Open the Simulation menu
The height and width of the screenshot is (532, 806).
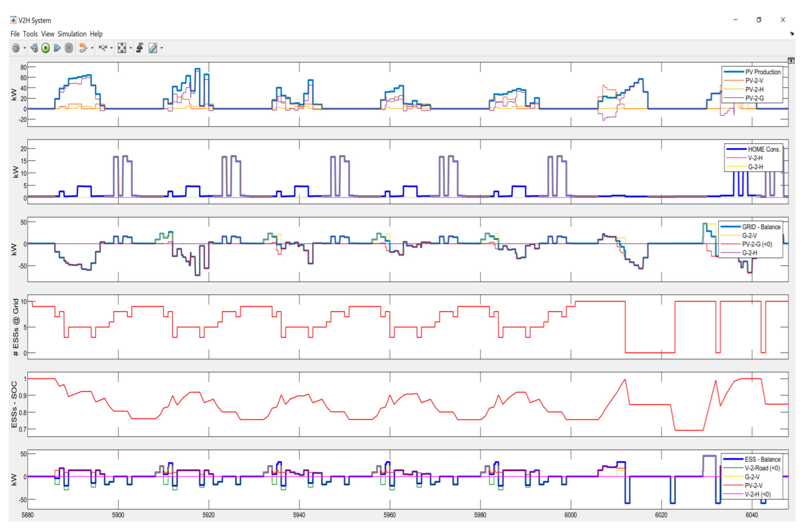point(72,34)
